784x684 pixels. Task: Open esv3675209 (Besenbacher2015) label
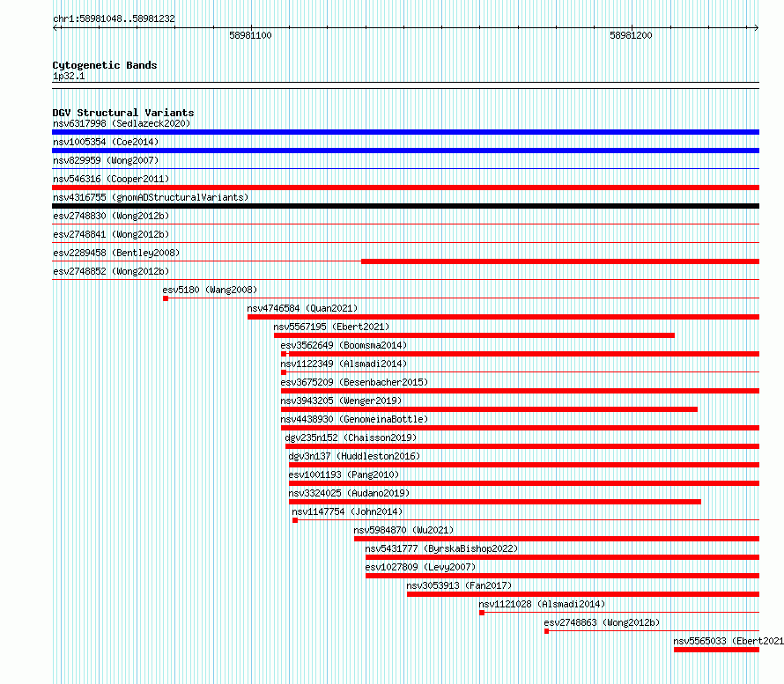tap(354, 382)
